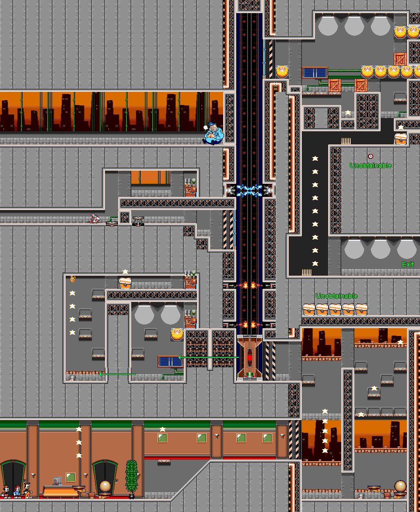Click the orange reception desk in the lobby
The image size is (420, 512).
pos(62,491)
